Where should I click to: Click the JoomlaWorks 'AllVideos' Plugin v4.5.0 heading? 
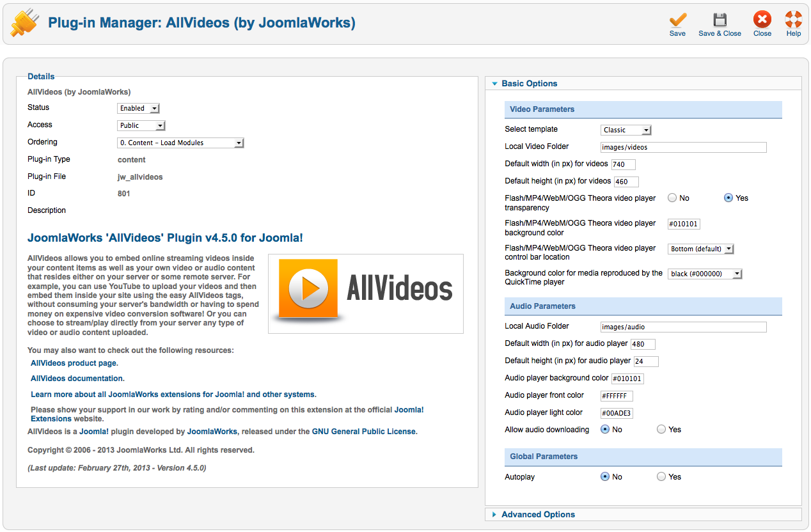tap(165, 238)
